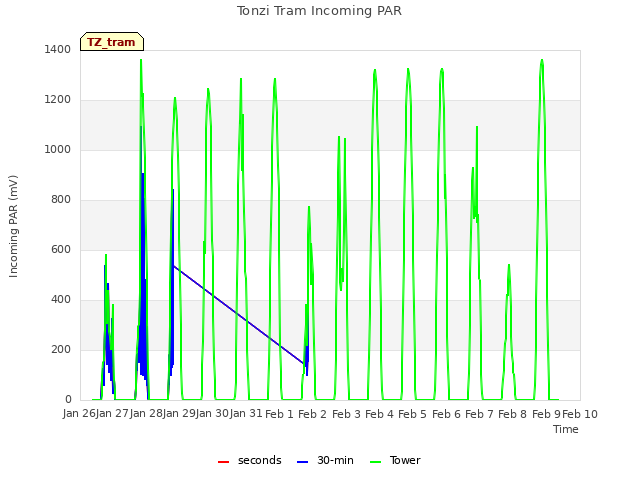640x480 pixels.
Task: Click the blue diagonal 30-min gap line
Action: 239,314
